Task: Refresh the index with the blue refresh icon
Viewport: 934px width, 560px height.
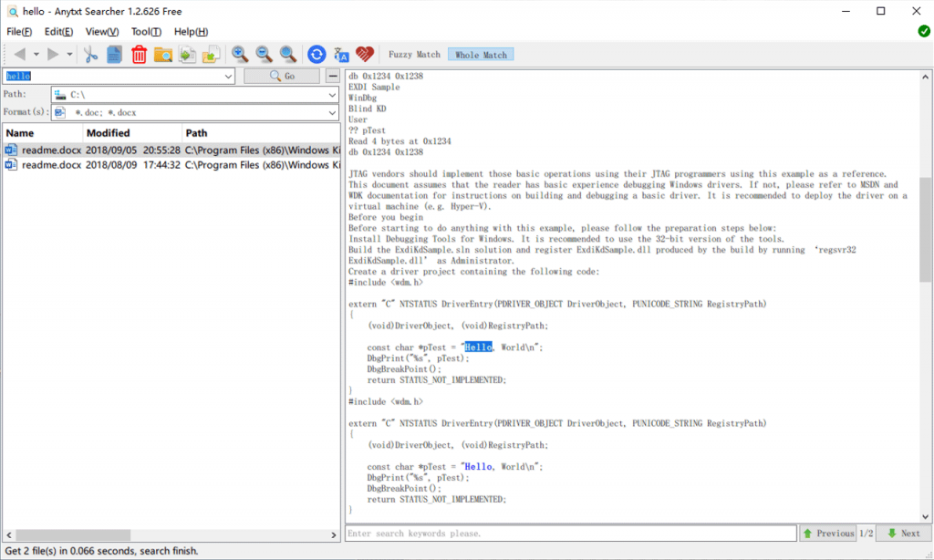Action: [x=317, y=54]
